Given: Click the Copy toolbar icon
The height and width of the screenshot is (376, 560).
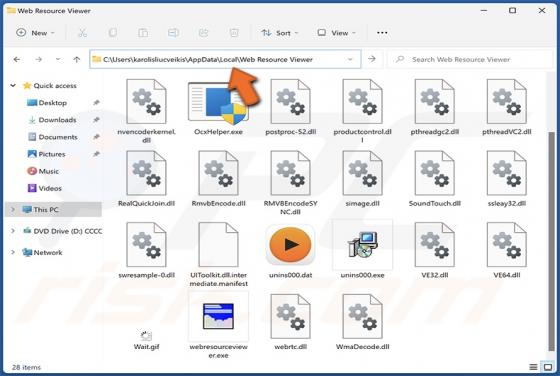Looking at the screenshot, I should 112,33.
